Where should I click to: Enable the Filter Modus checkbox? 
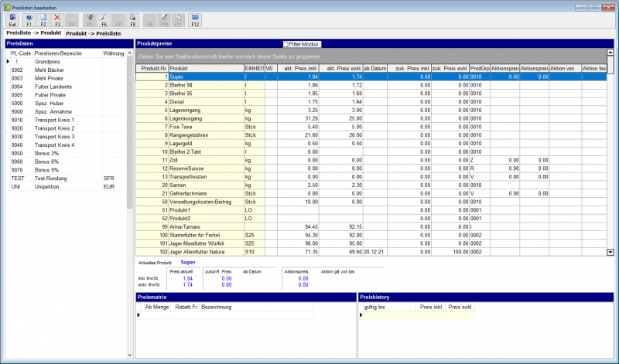click(286, 45)
